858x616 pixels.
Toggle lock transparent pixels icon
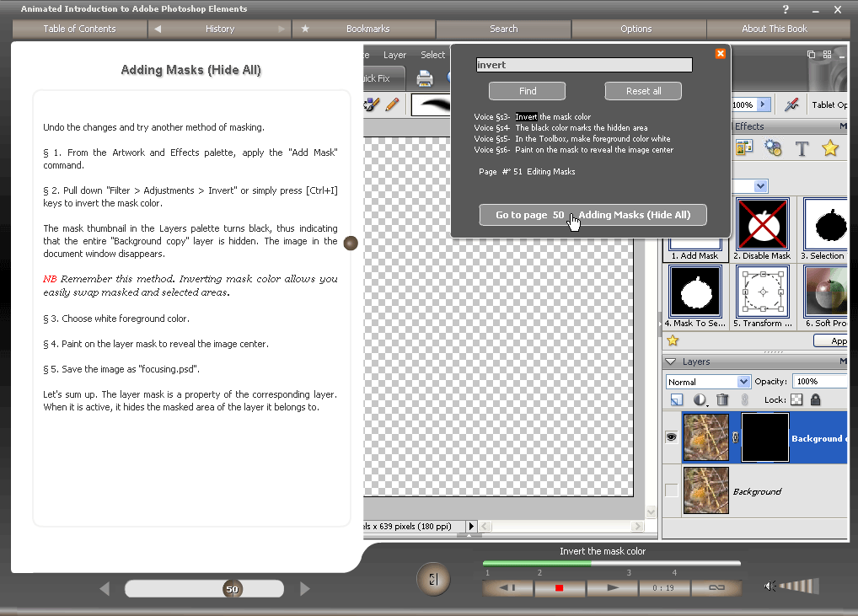[796, 400]
